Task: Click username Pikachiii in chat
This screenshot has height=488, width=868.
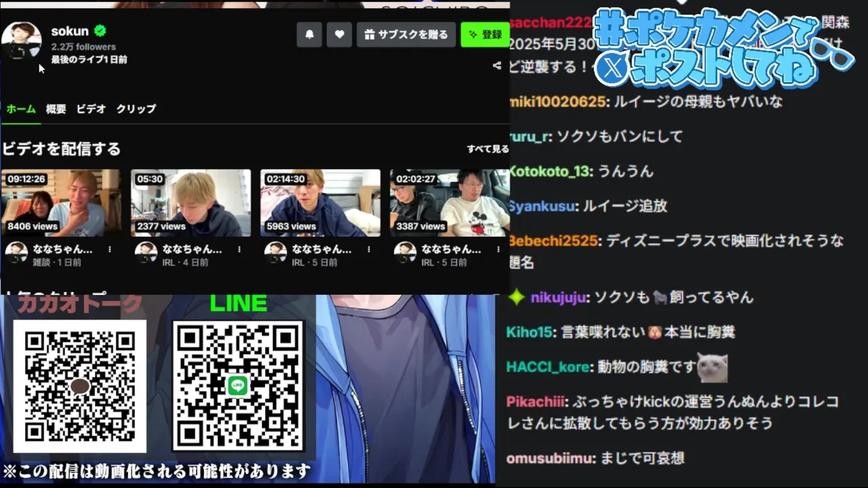Action: [x=536, y=401]
